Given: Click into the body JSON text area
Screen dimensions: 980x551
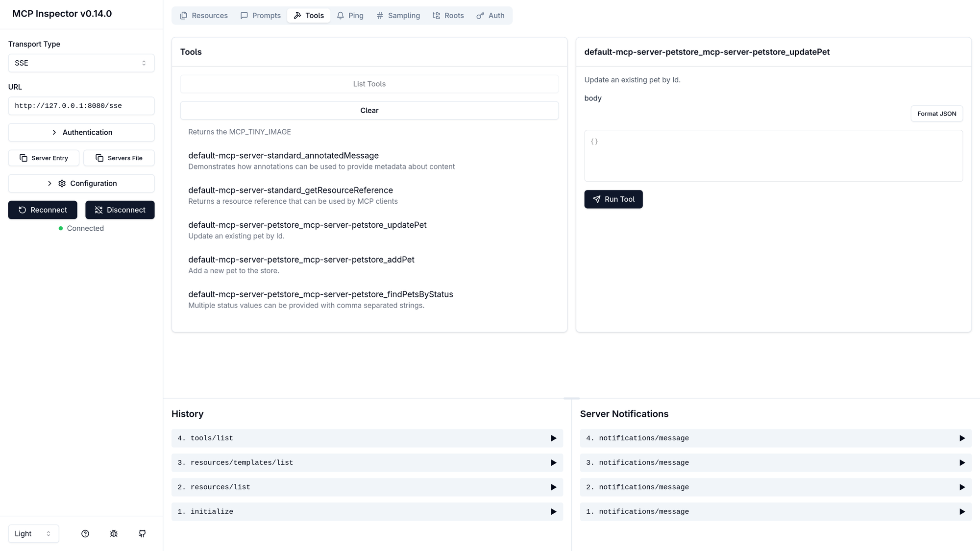Looking at the screenshot, I should click(x=774, y=156).
